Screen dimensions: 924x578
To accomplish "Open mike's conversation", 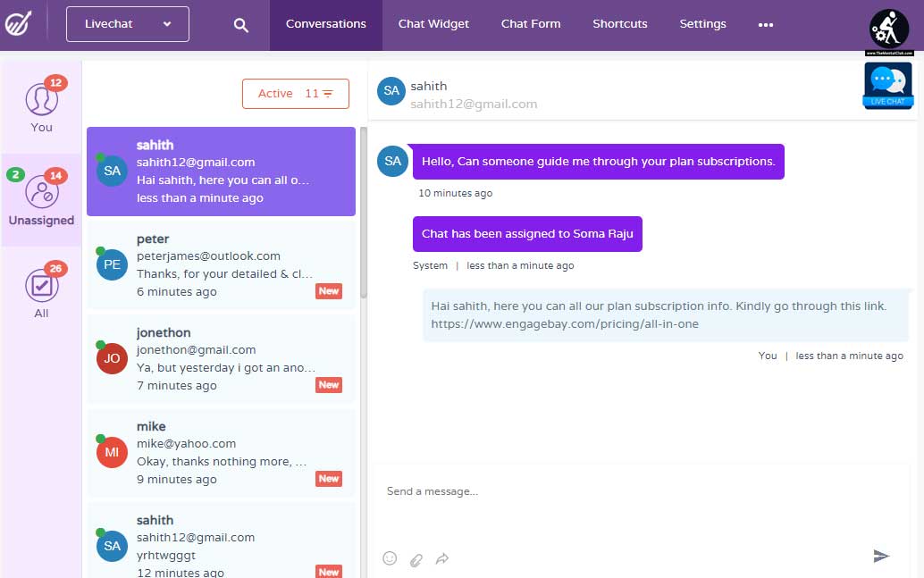I will click(x=221, y=453).
